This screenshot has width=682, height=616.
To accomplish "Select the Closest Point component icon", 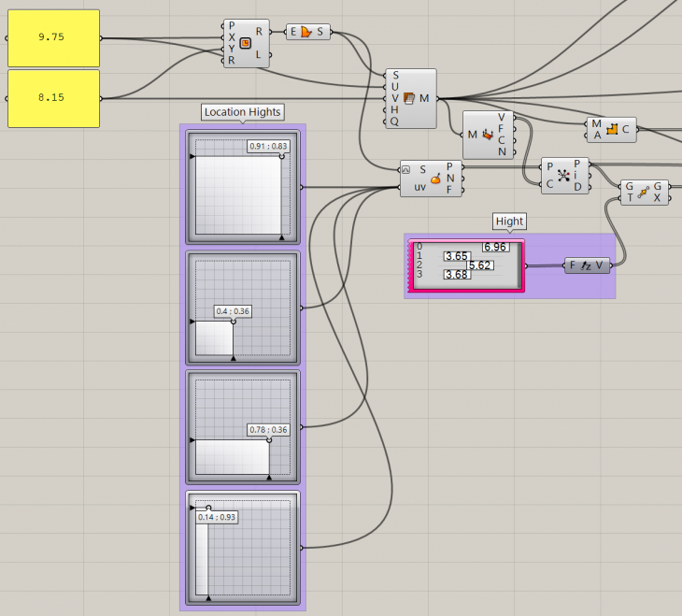I will coord(563,176).
